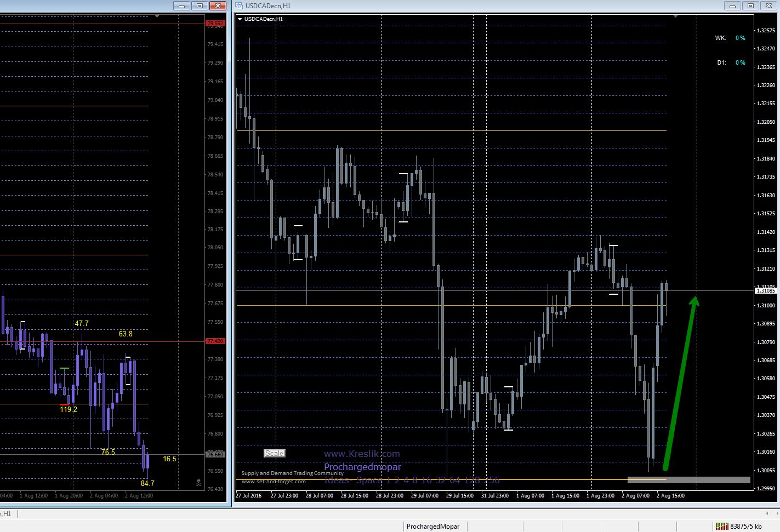The width and height of the screenshot is (780, 532).
Task: Click the yellow 63.8 value on left chart
Action: tap(126, 334)
